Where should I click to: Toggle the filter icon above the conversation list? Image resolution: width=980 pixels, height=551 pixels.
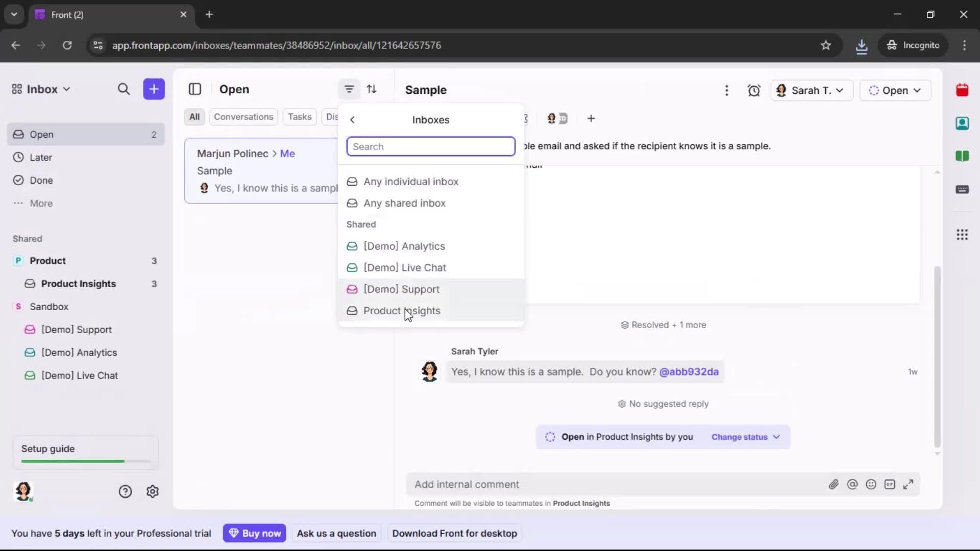click(349, 89)
